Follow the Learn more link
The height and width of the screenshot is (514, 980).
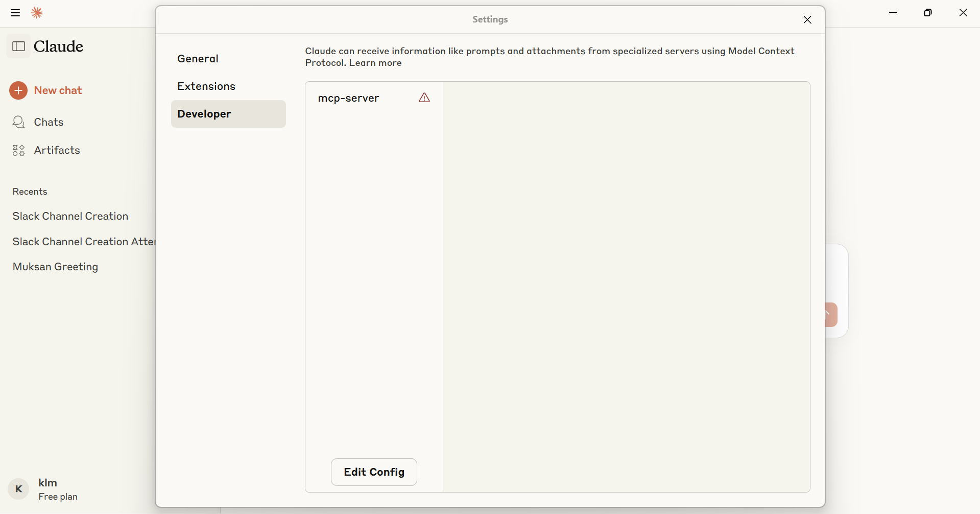pos(375,63)
